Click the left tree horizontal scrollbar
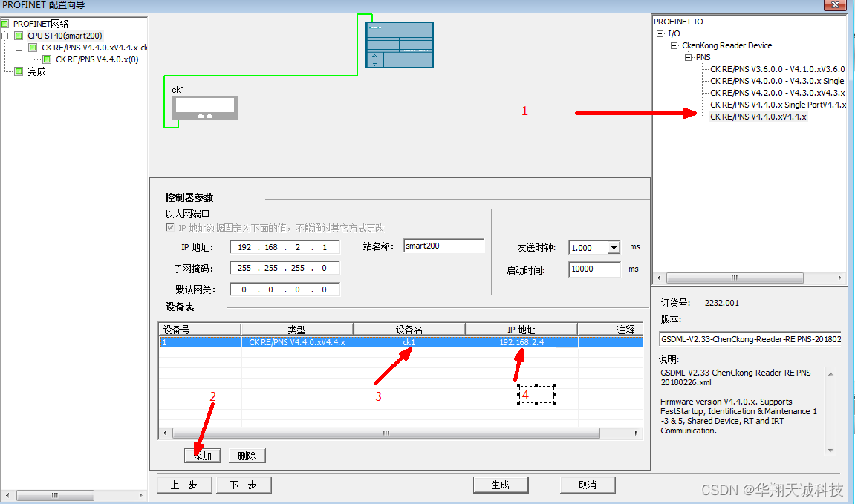The image size is (855, 504). 55,495
